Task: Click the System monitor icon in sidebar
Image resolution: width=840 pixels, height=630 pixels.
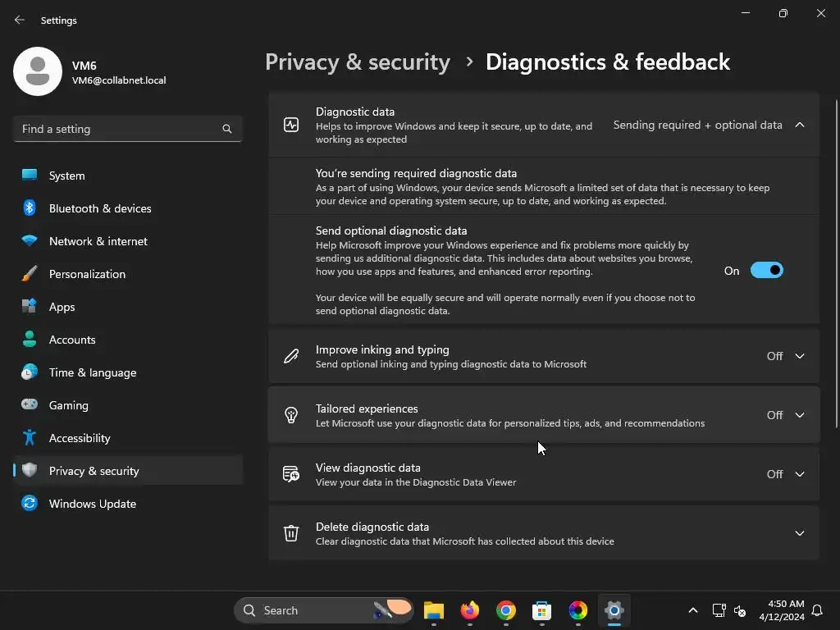Action: point(30,176)
